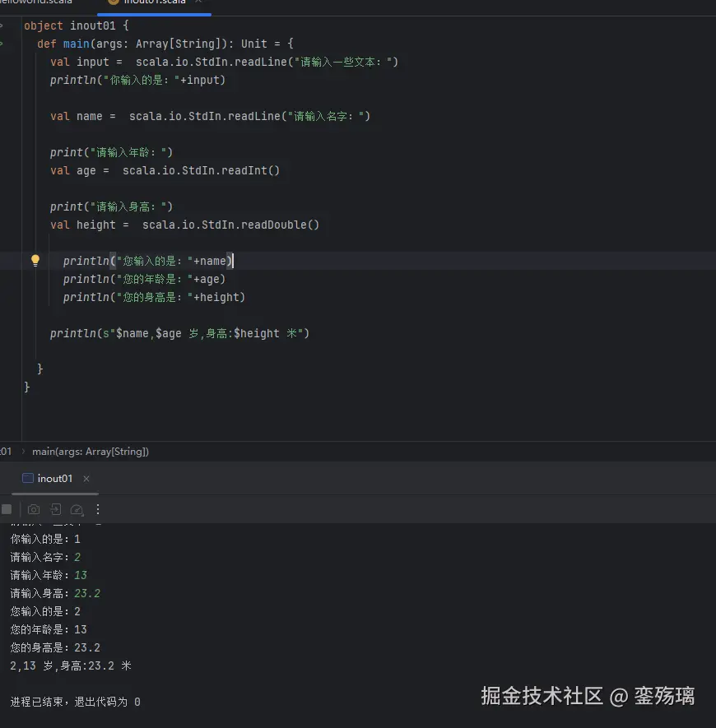This screenshot has height=728, width=716.
Task: Click console line '请输入身高：23.2'
Action: [55, 593]
